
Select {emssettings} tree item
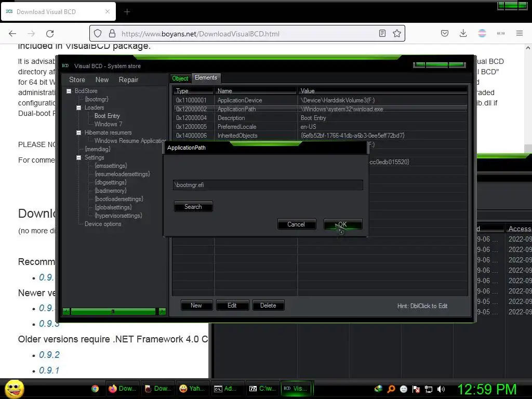pyautogui.click(x=111, y=166)
